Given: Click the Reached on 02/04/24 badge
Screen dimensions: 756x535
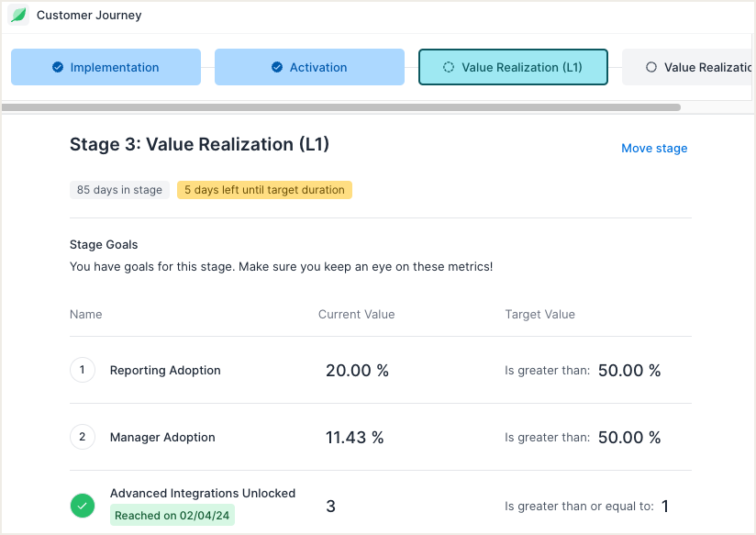Looking at the screenshot, I should pos(172,515).
